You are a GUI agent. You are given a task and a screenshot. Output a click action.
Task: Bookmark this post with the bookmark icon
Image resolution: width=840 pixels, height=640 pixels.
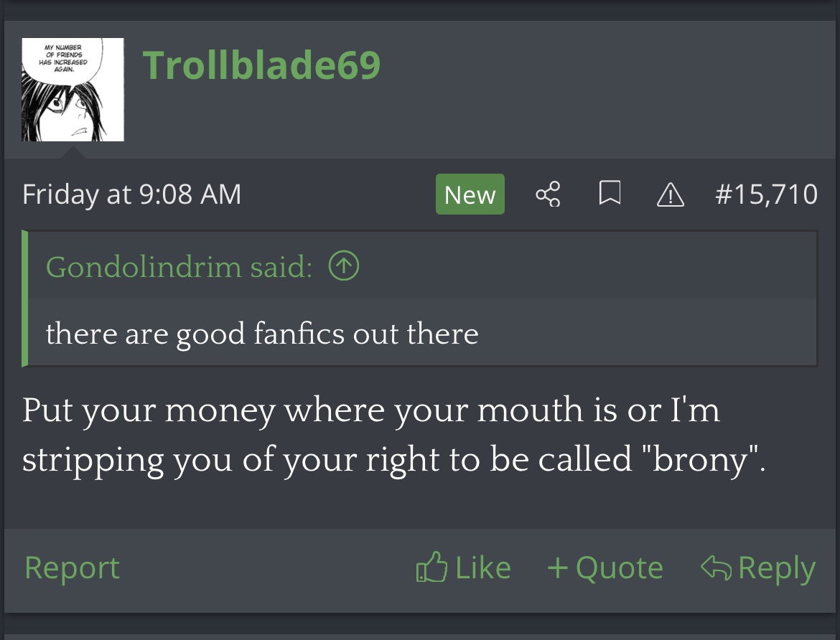610,194
